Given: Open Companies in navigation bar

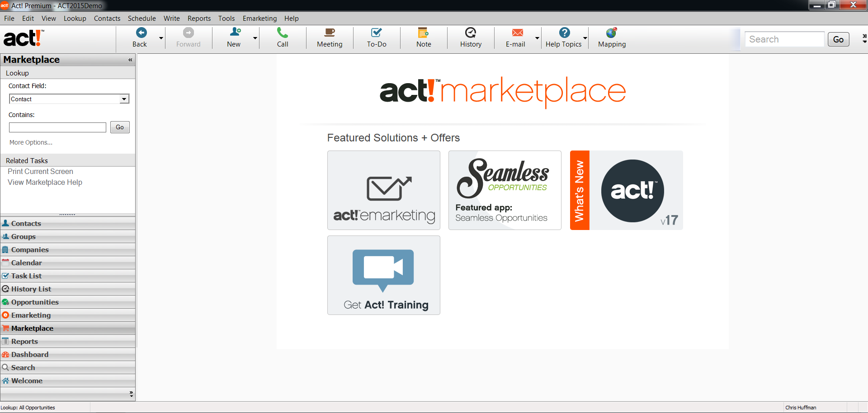Looking at the screenshot, I should (x=68, y=249).
